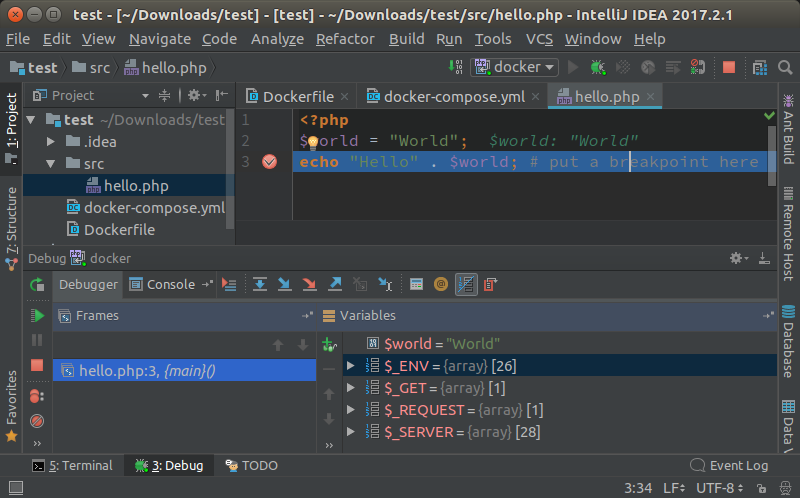Viewport: 800px width, 498px height.
Task: Click the tool window quick-access icon in status bar
Action: [x=16, y=488]
